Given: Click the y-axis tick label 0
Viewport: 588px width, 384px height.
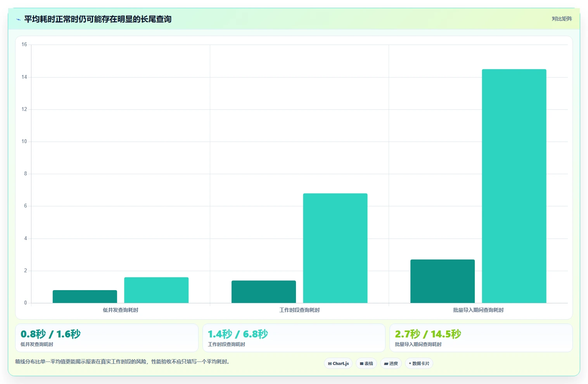Looking at the screenshot, I should tap(26, 303).
